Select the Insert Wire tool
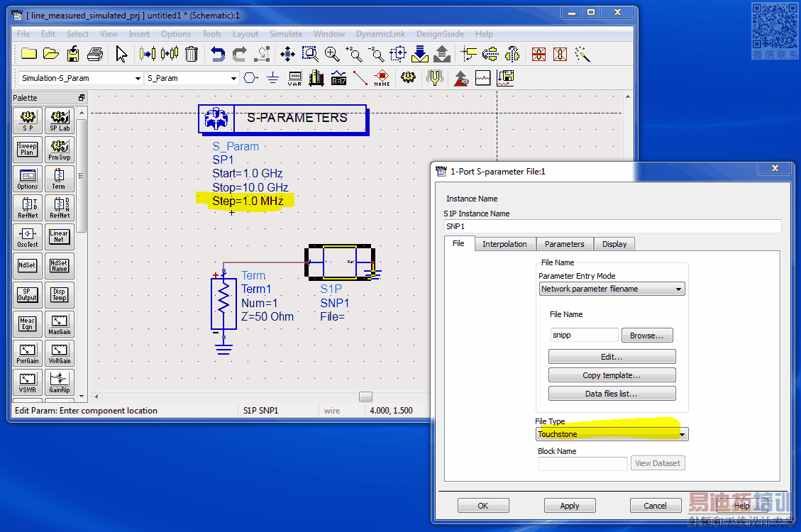 pyautogui.click(x=360, y=78)
